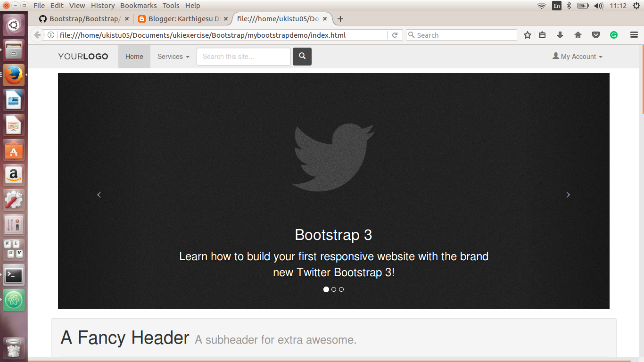Screen dimensions: 644x362
Task: Open Atom editor from the launcher
Action: (x=14, y=300)
